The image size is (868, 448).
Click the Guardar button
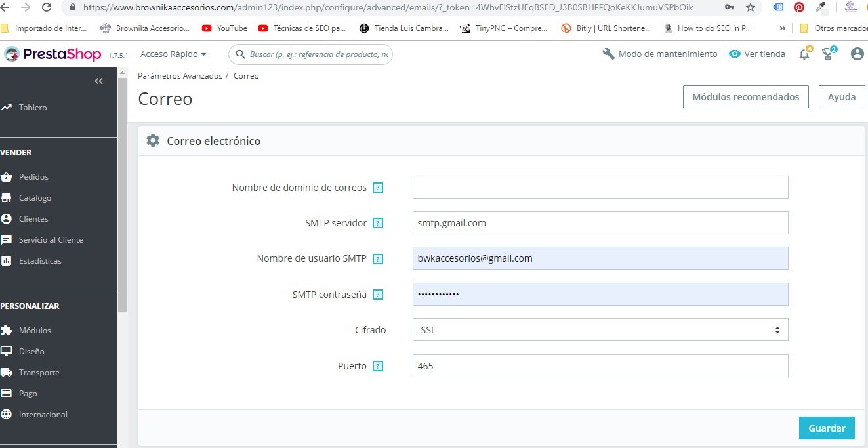click(827, 428)
